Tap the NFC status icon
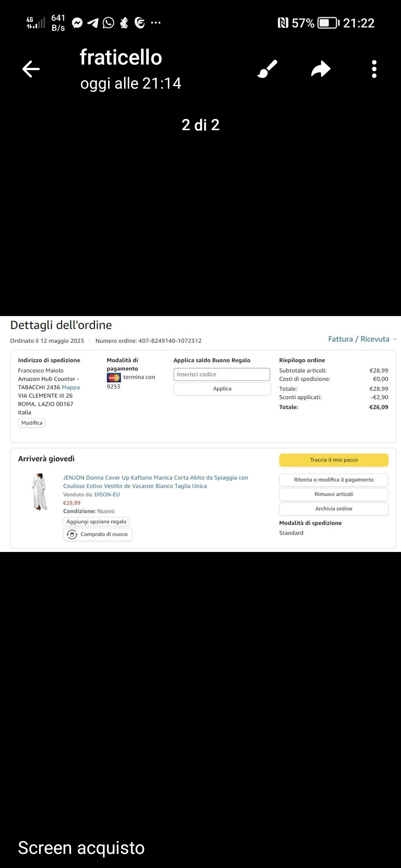This screenshot has width=401, height=868. tap(283, 23)
